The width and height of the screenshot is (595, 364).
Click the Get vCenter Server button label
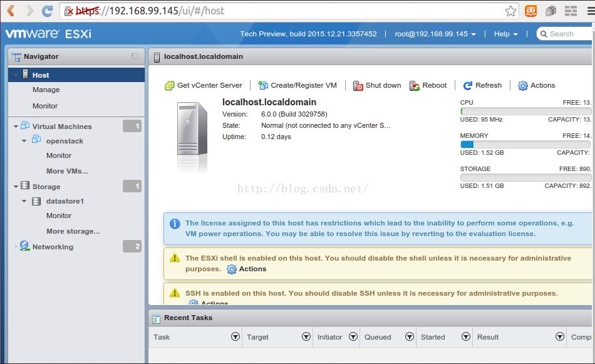(x=209, y=85)
